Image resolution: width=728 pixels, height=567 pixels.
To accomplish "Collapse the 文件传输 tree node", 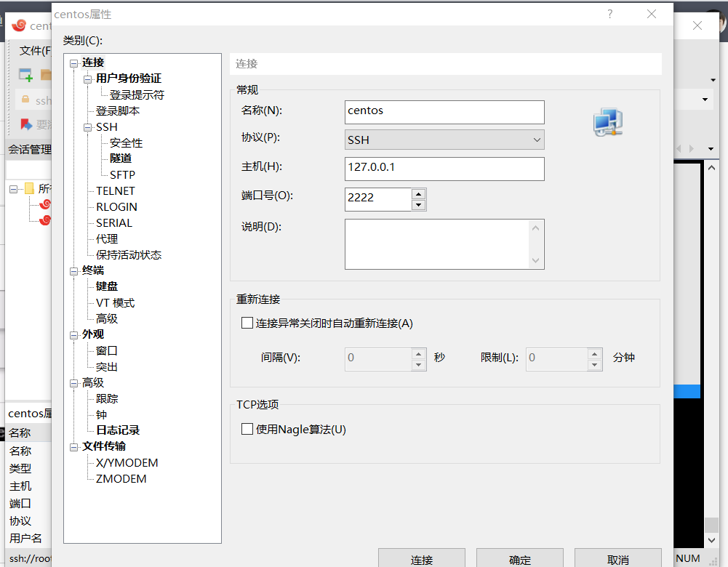I will pyautogui.click(x=74, y=447).
